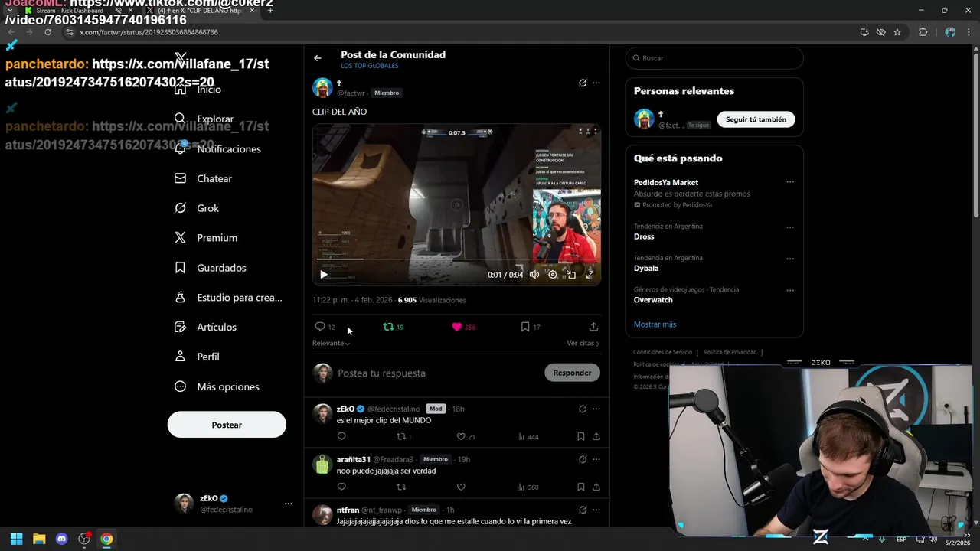Open LOS TOP GLOBALES community link
980x551 pixels.
pos(370,66)
